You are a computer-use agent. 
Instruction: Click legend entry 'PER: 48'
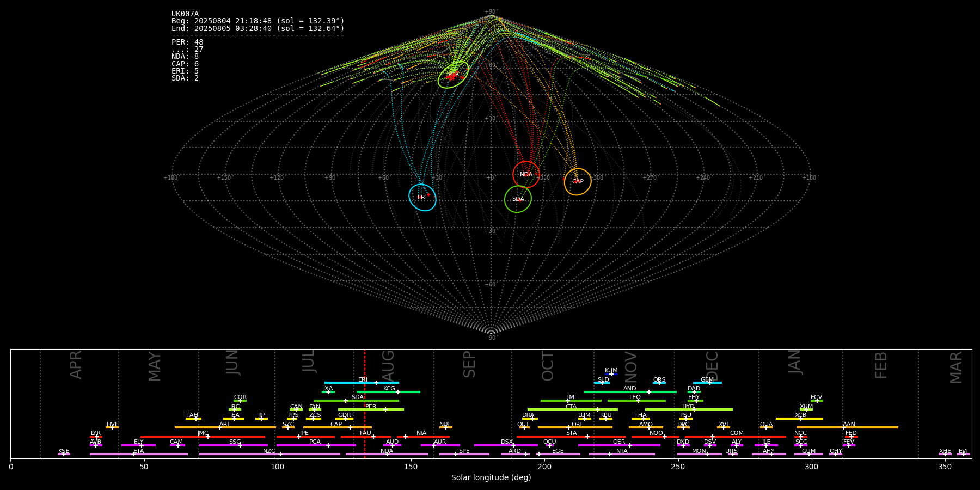(x=187, y=42)
